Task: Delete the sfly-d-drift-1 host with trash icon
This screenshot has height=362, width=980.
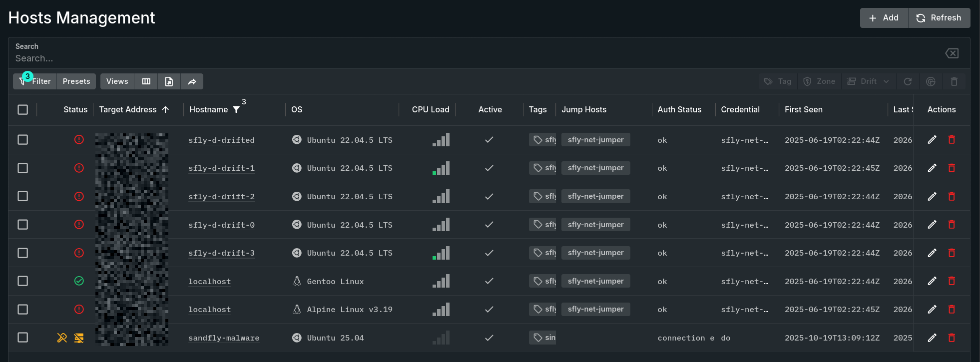Action: point(952,168)
